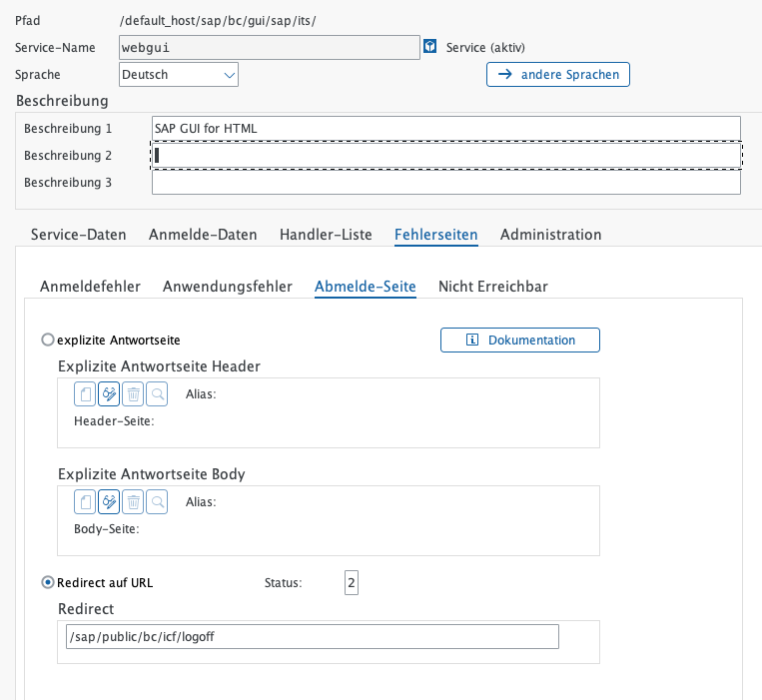The width and height of the screenshot is (762, 700).
Task: Click the Header-Seite: label
Action: (114, 421)
